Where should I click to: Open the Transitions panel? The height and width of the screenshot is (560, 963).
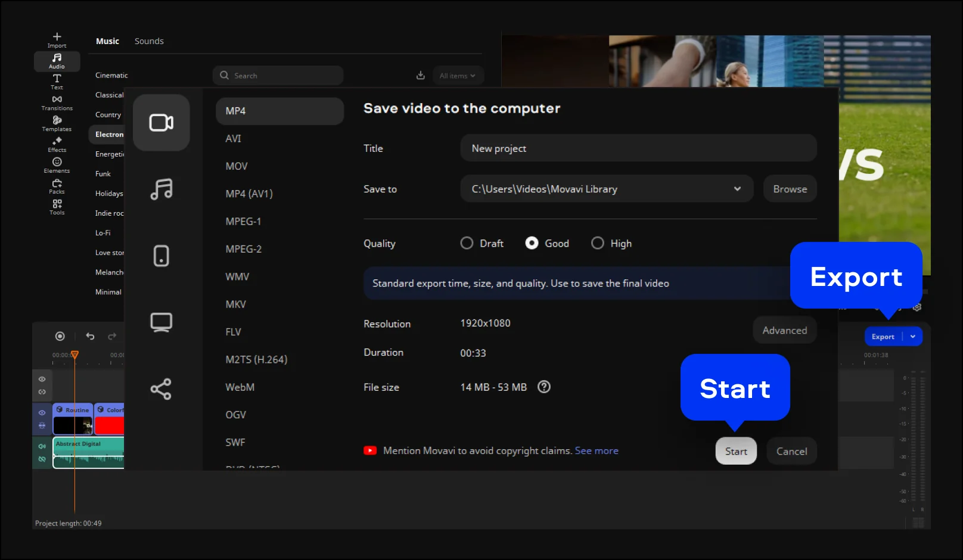tap(57, 102)
